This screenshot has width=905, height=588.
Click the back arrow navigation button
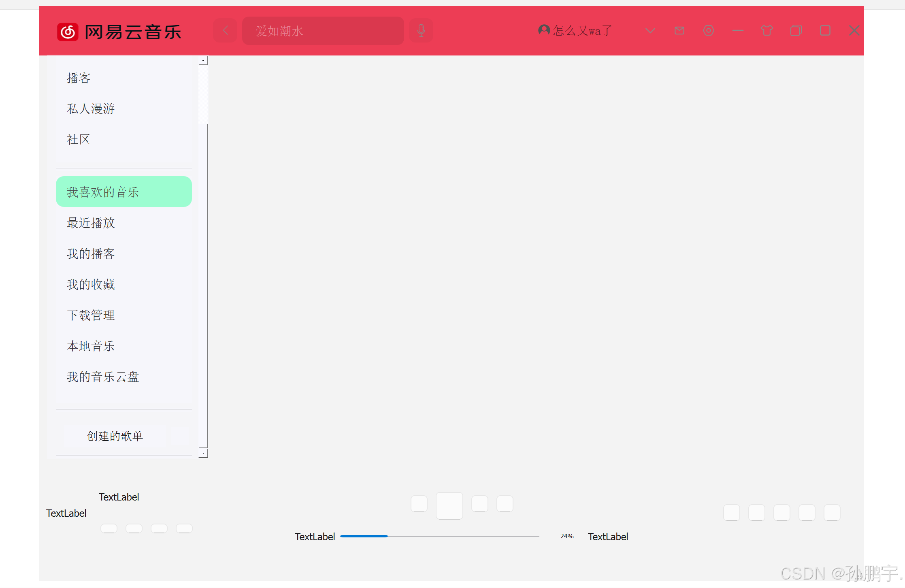tap(226, 31)
